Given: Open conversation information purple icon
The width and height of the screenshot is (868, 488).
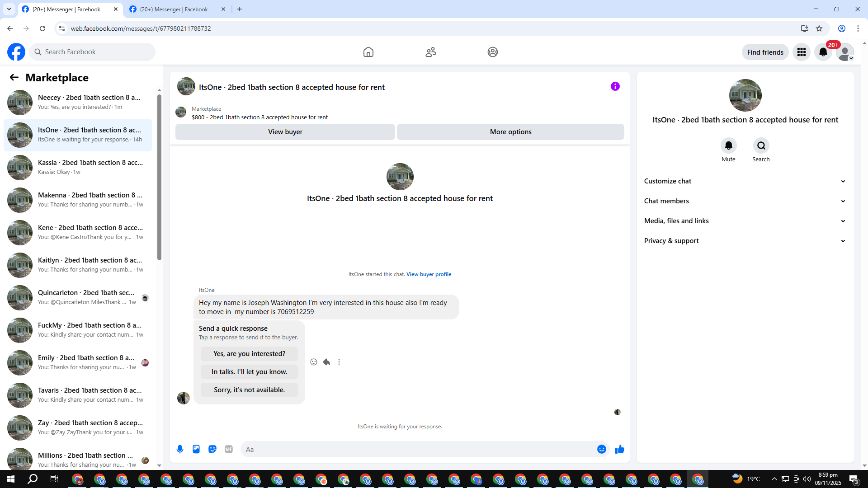Looking at the screenshot, I should (615, 86).
